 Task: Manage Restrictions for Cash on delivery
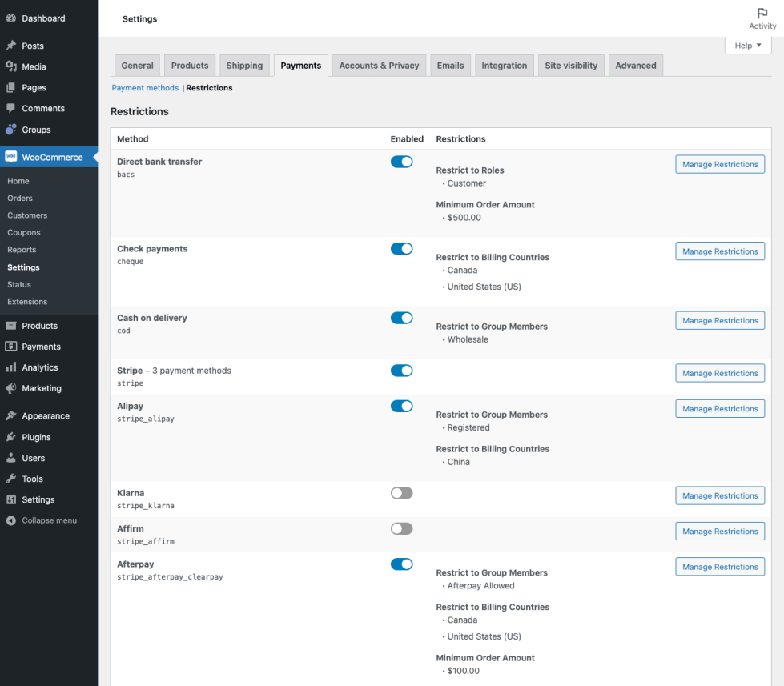coord(719,320)
